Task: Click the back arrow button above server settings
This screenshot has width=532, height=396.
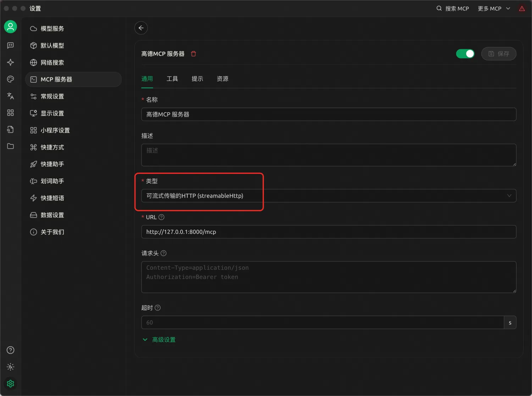Action: 141,28
